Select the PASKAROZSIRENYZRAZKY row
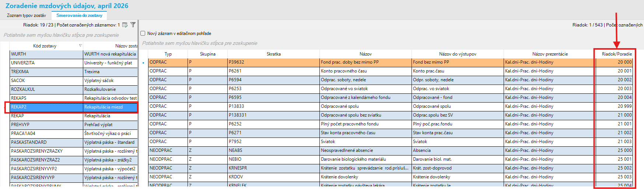The height and width of the screenshot is (189, 644). tap(74, 151)
